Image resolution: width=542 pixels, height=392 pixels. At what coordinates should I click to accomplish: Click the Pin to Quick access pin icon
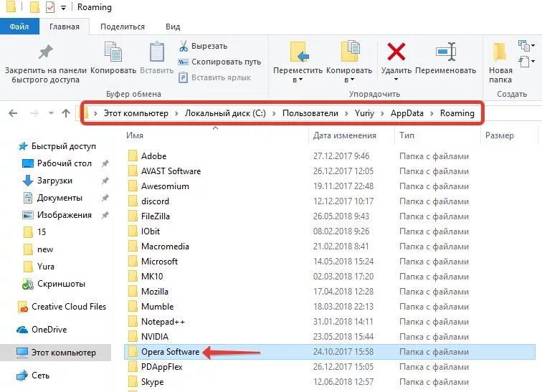(45, 52)
